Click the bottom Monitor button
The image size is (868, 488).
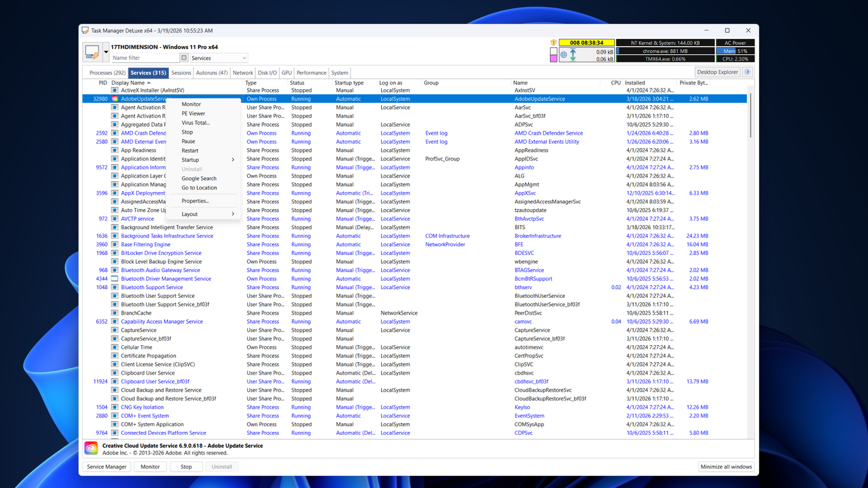coord(150,467)
